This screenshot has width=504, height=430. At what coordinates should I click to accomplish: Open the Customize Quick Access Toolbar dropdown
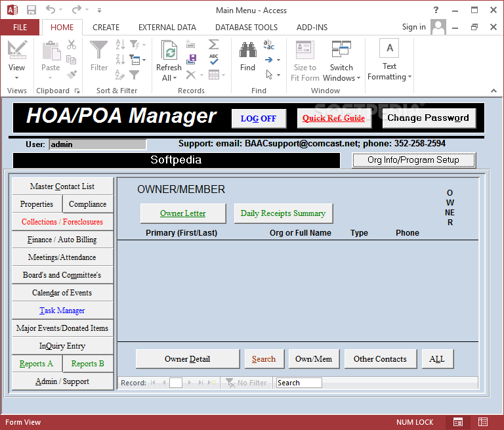tap(99, 11)
